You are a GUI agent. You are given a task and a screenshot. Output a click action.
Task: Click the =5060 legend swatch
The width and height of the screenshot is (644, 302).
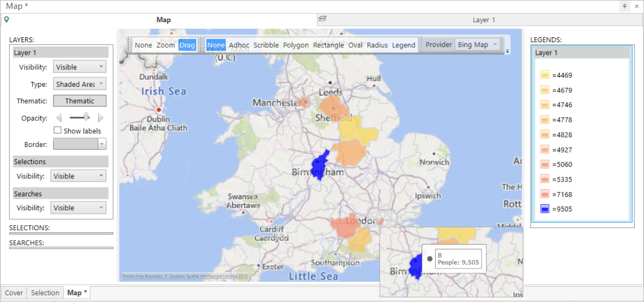[545, 164]
